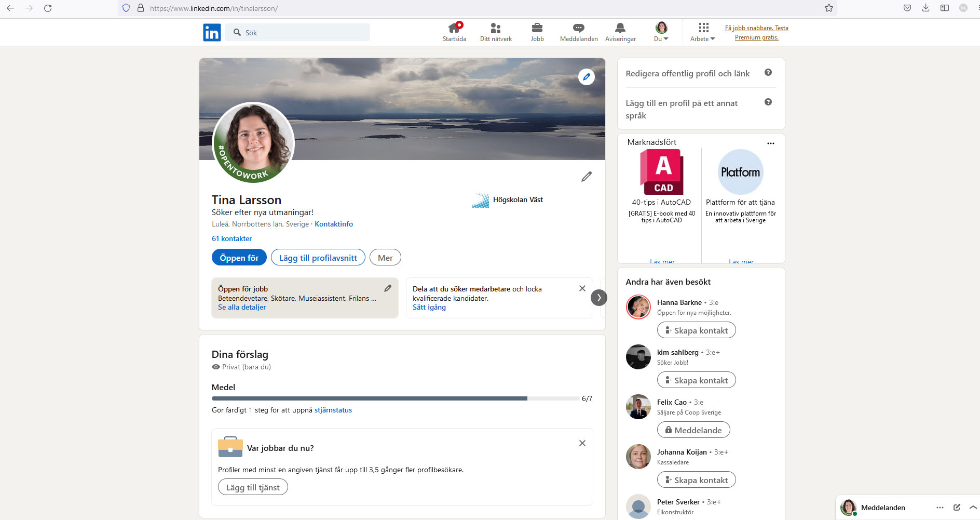Viewport: 980px width, 520px height.
Task: Click Skapa kontakt for kim sahlberg
Action: coord(697,380)
